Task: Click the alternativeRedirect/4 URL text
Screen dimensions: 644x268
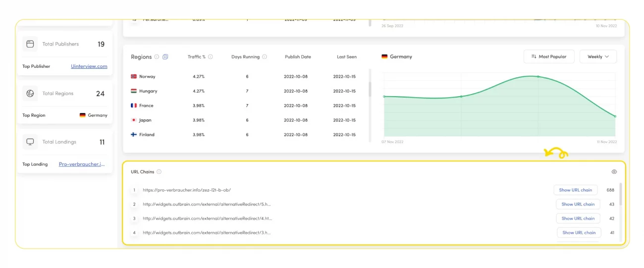Action: pyautogui.click(x=207, y=218)
